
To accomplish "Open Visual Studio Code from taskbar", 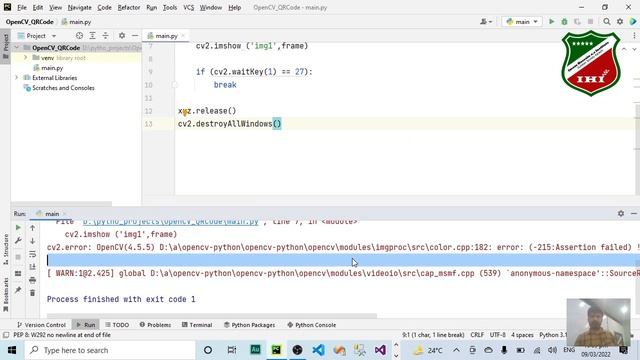I will click(x=318, y=350).
